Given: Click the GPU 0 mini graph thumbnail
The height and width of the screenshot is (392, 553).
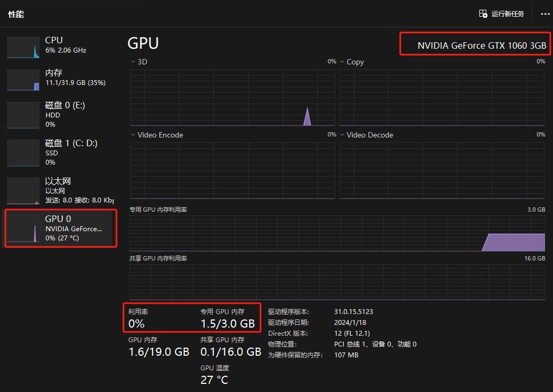Looking at the screenshot, I should point(23,229).
